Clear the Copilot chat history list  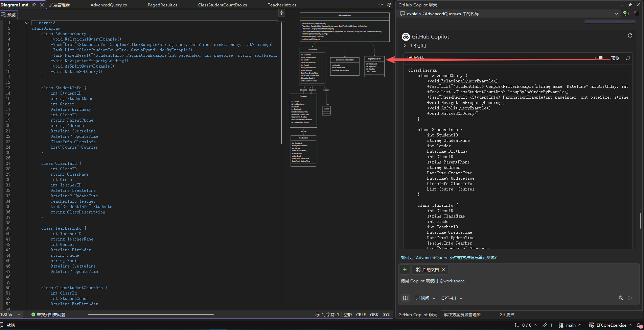637,14
